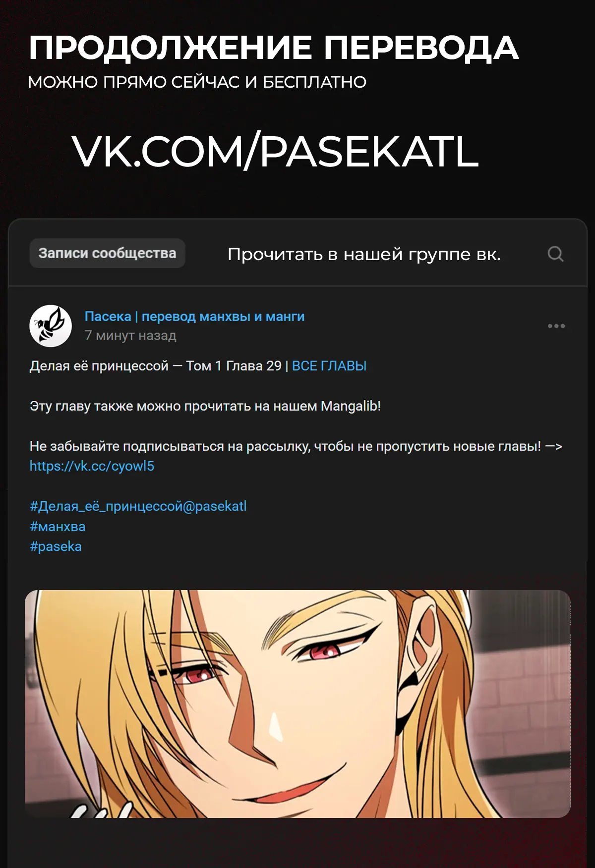Click the #paseka hashtag
This screenshot has width=595, height=868.
[56, 547]
